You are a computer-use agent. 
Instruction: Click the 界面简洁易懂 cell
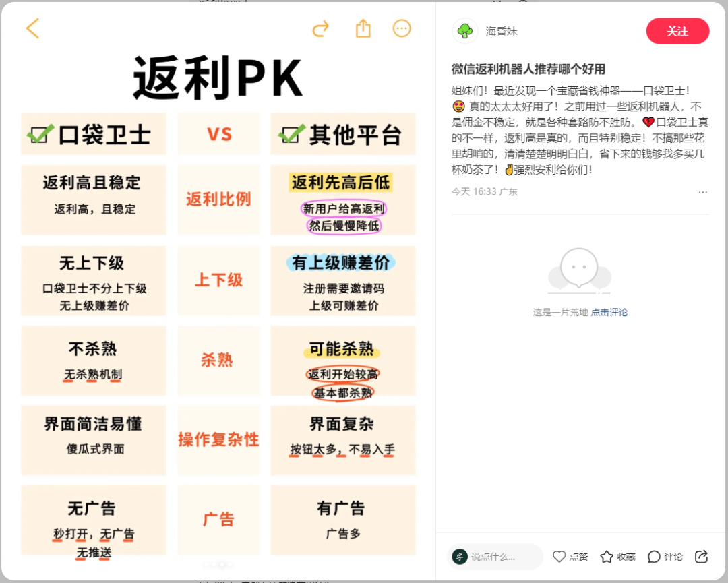click(x=93, y=440)
